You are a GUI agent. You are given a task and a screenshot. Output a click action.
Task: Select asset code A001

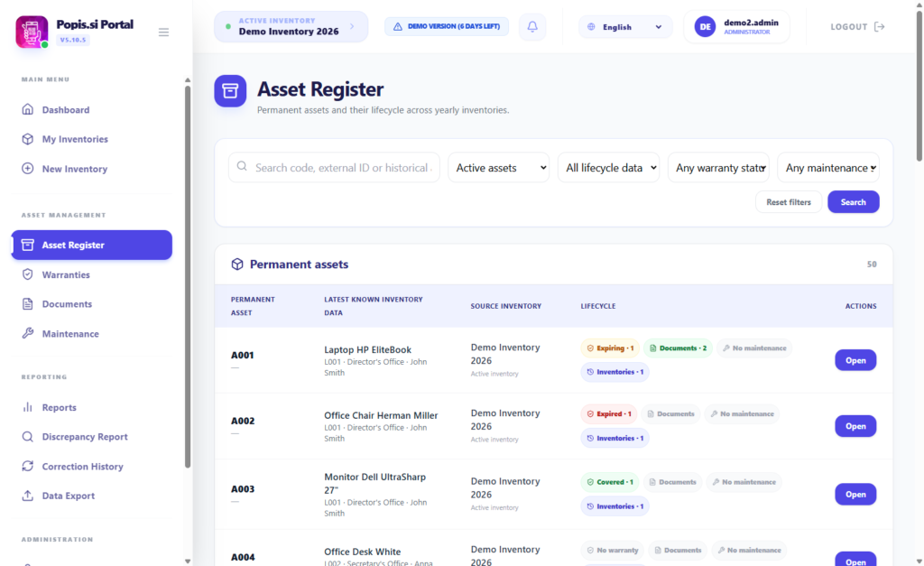tap(242, 355)
